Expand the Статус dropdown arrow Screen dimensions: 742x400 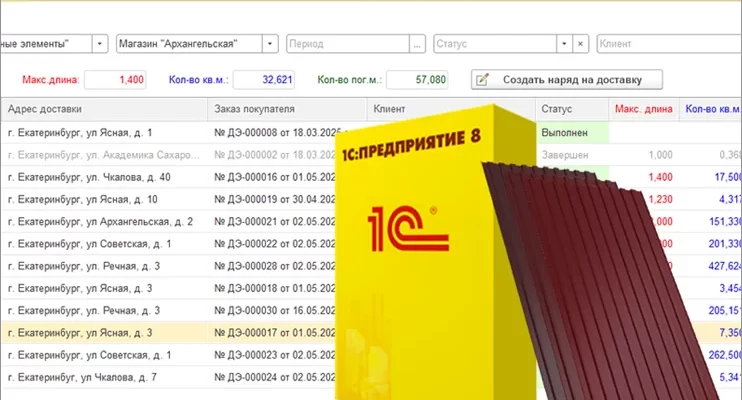point(564,44)
